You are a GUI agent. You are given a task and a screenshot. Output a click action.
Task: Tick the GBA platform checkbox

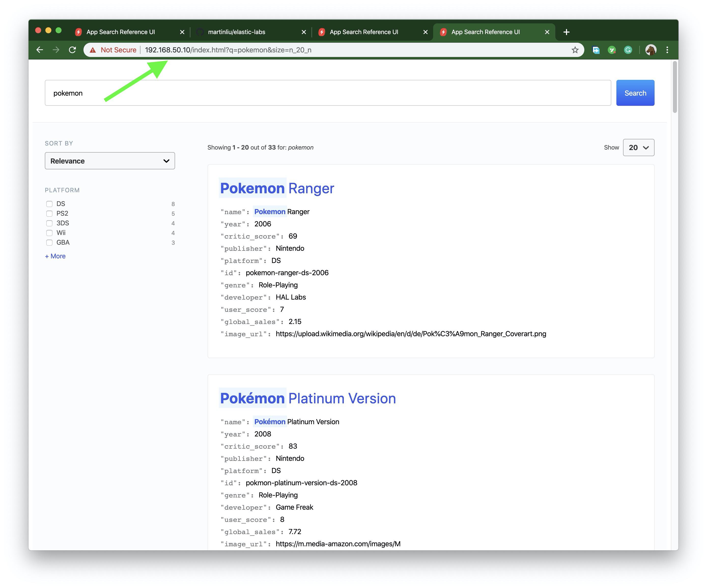click(49, 243)
